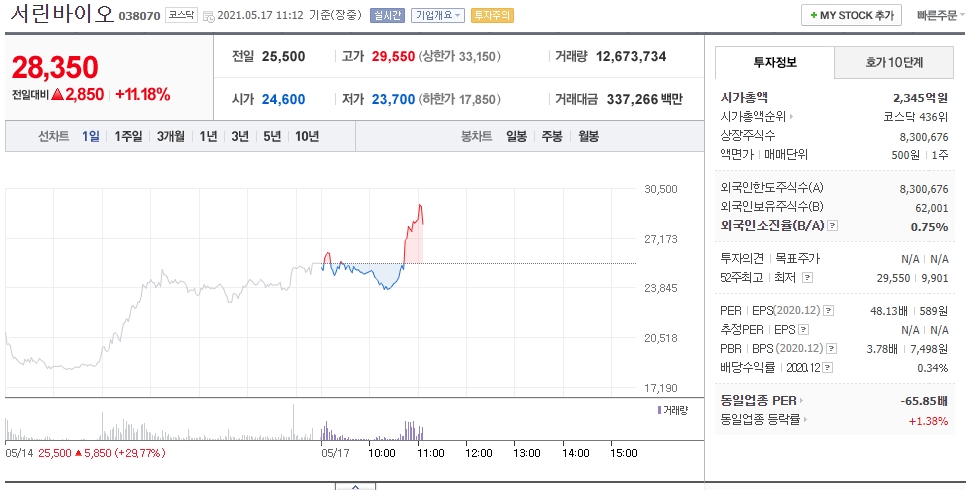Viewport: 969px width, 490px height.
Task: Click the 시가총액 value 2,345억원
Action: tap(920, 98)
